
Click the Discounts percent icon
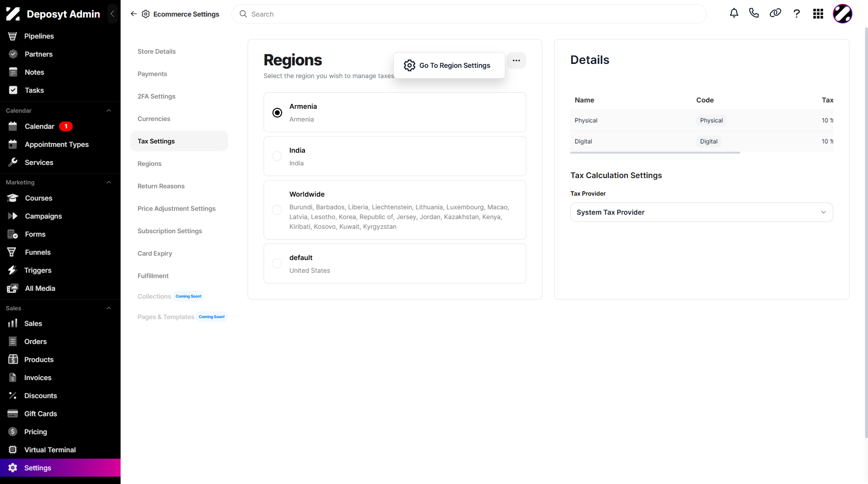tap(13, 396)
